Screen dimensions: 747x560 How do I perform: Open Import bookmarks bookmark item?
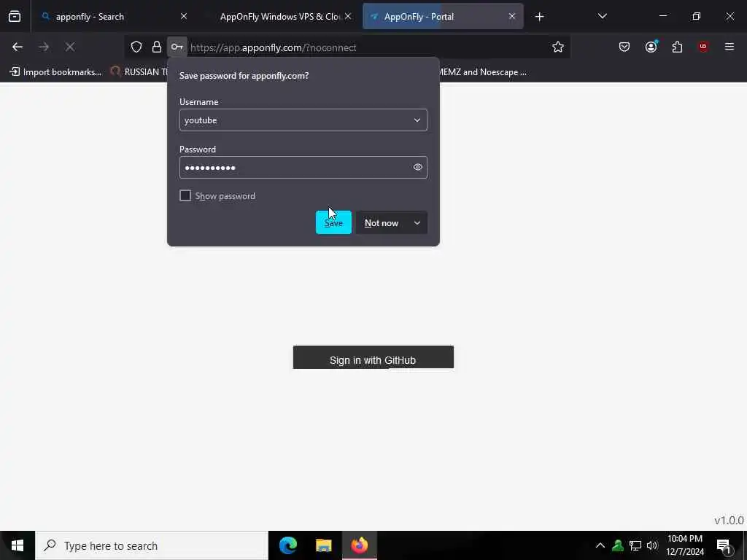click(x=55, y=72)
